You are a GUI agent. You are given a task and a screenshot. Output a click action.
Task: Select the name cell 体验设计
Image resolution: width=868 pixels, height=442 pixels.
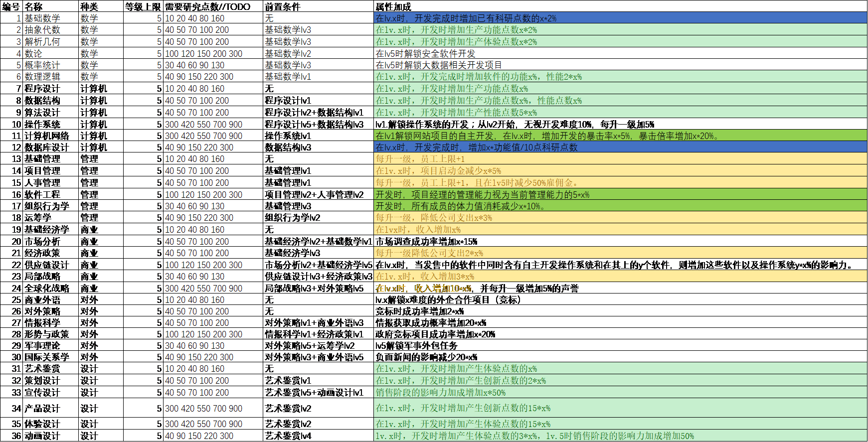pyautogui.click(x=51, y=424)
